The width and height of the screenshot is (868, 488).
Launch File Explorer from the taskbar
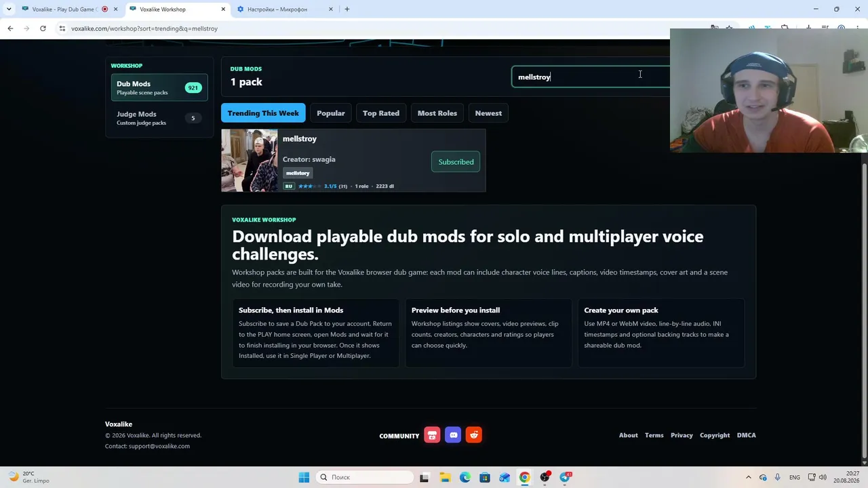(445, 477)
